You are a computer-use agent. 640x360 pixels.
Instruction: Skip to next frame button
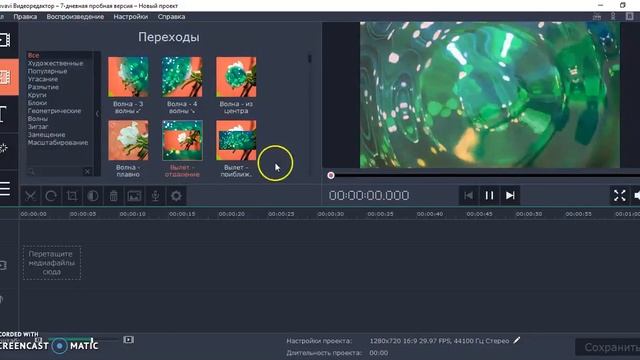click(x=510, y=196)
